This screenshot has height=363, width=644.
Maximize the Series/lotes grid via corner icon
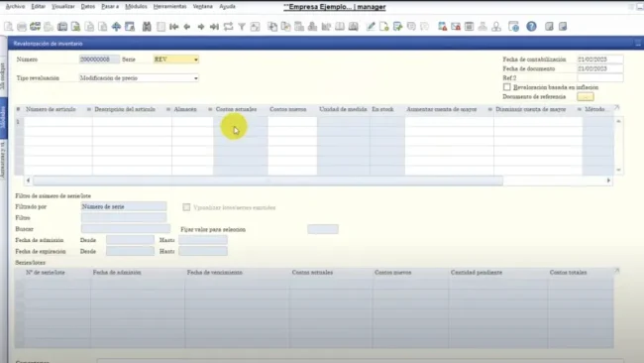tap(616, 271)
